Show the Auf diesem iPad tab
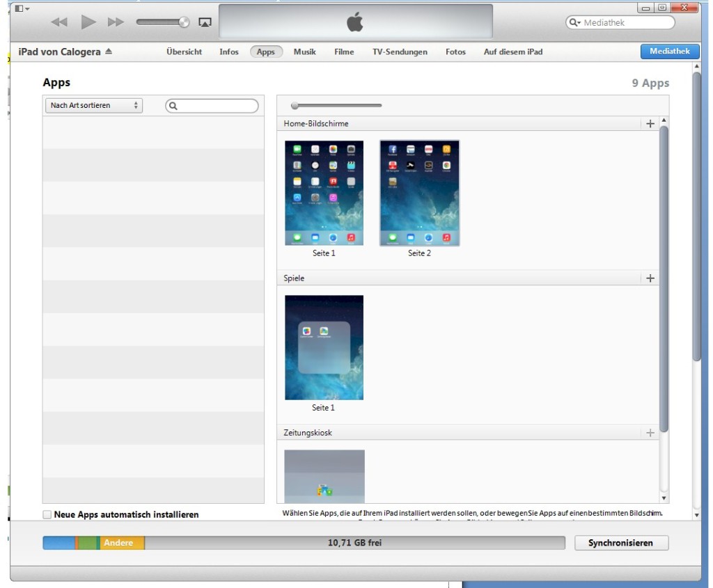The image size is (713, 588). [513, 51]
